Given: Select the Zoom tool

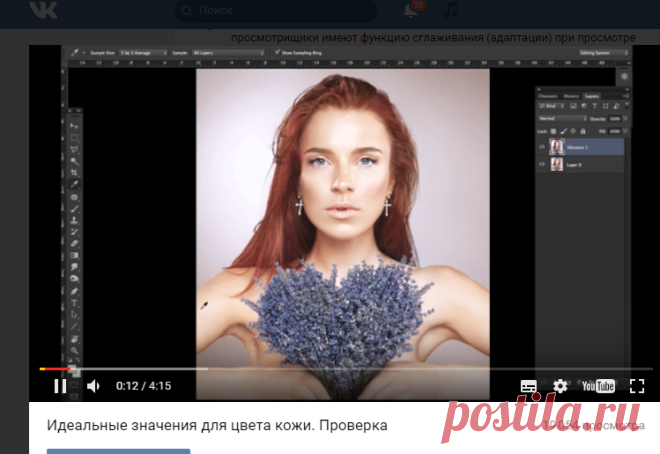Looking at the screenshot, I should click(74, 350).
